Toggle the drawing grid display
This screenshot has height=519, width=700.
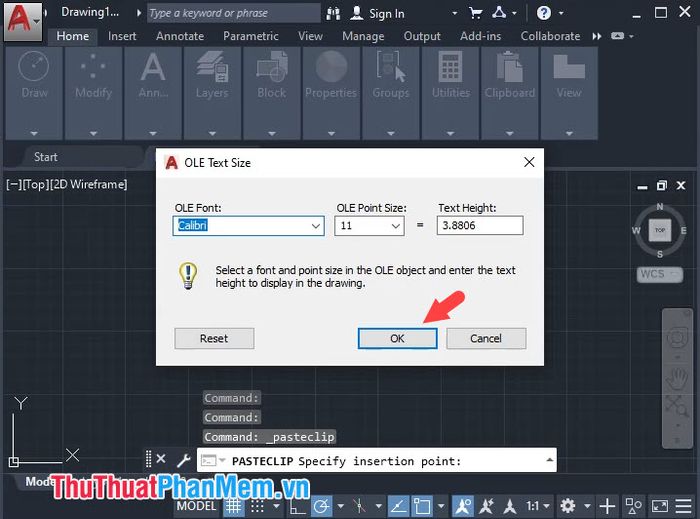coord(233,506)
